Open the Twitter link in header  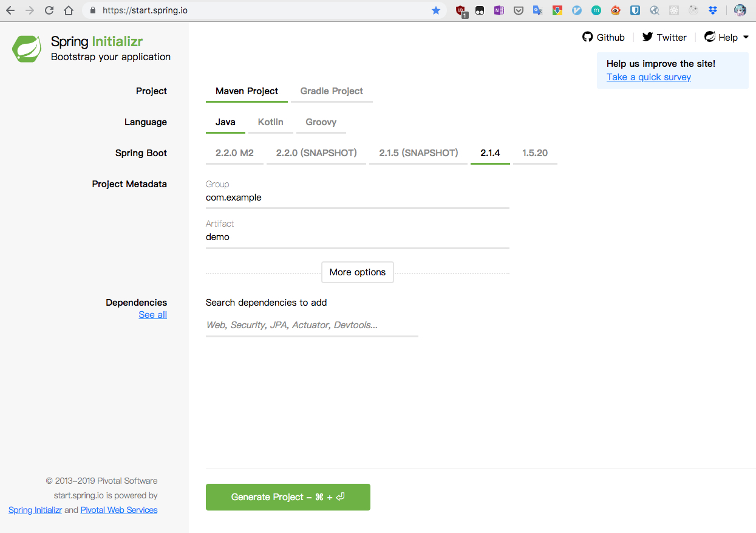664,38
